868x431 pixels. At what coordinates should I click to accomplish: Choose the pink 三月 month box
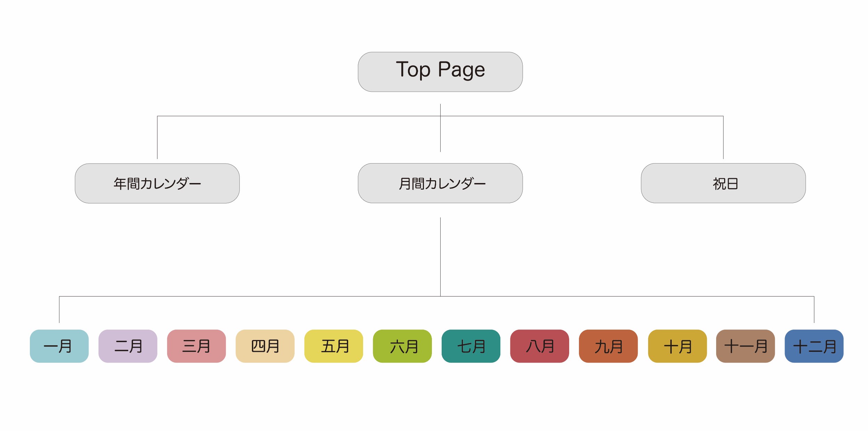(196, 346)
